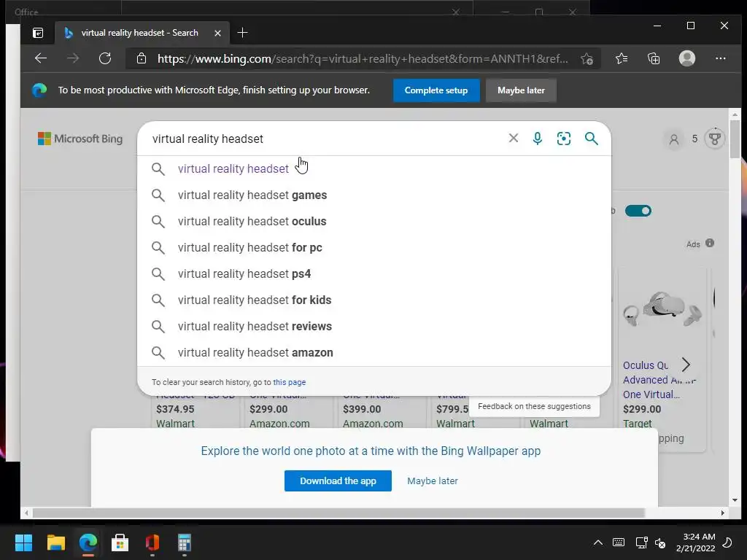Screen dimensions: 747x560
Task: Select suggestion virtual reality headset oculus
Action: [374, 222]
